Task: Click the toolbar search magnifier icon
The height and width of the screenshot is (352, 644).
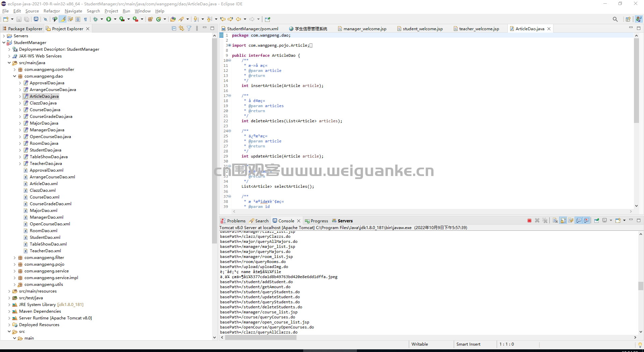Action: 615,19
